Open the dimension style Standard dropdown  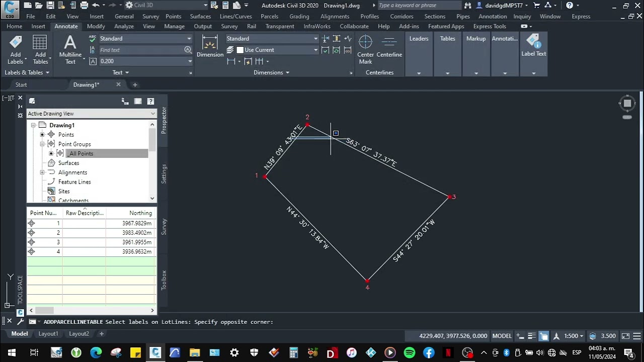(x=272, y=39)
